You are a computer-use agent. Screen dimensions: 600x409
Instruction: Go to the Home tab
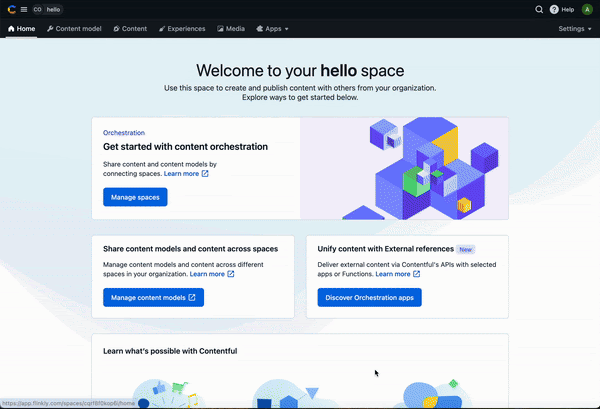[x=21, y=29]
